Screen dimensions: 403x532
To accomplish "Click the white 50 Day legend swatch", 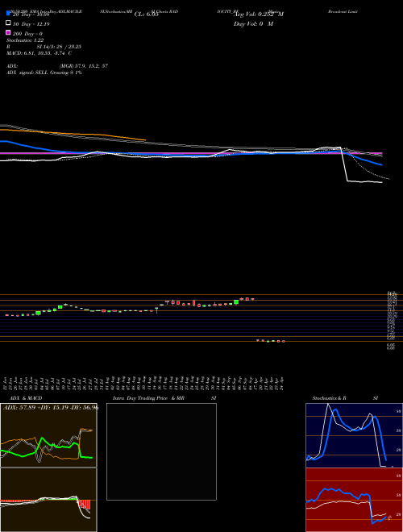I will pos(8,23).
